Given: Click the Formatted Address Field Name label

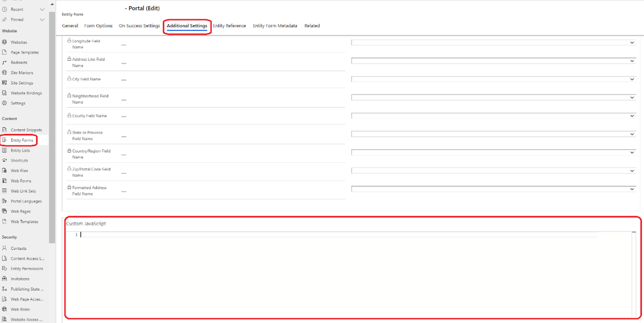Looking at the screenshot, I should coord(89,191).
